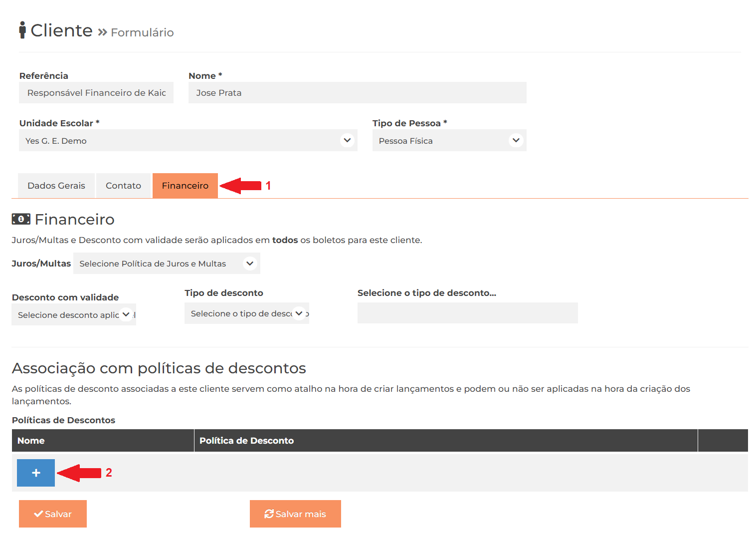Select the Financeiro tab

point(185,186)
